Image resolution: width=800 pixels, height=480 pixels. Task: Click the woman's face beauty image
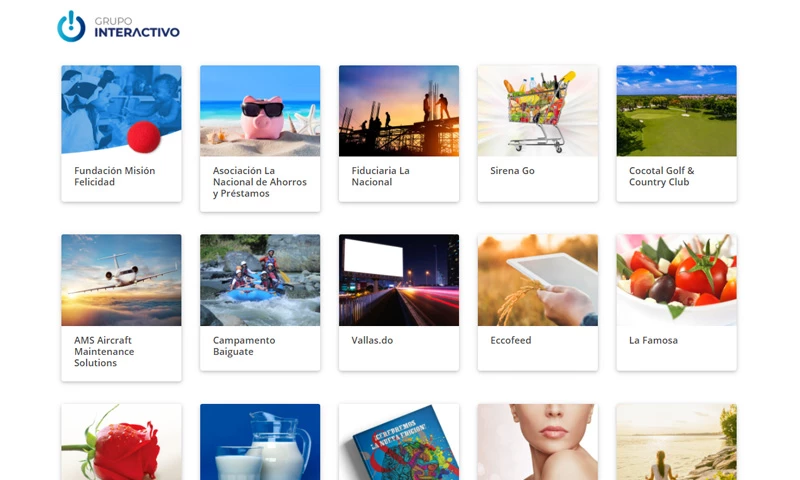pos(538,442)
